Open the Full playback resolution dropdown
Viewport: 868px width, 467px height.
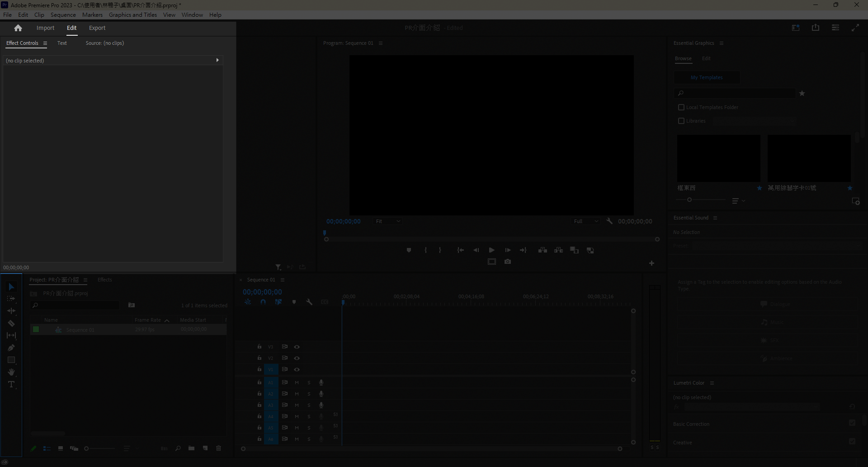pos(586,221)
